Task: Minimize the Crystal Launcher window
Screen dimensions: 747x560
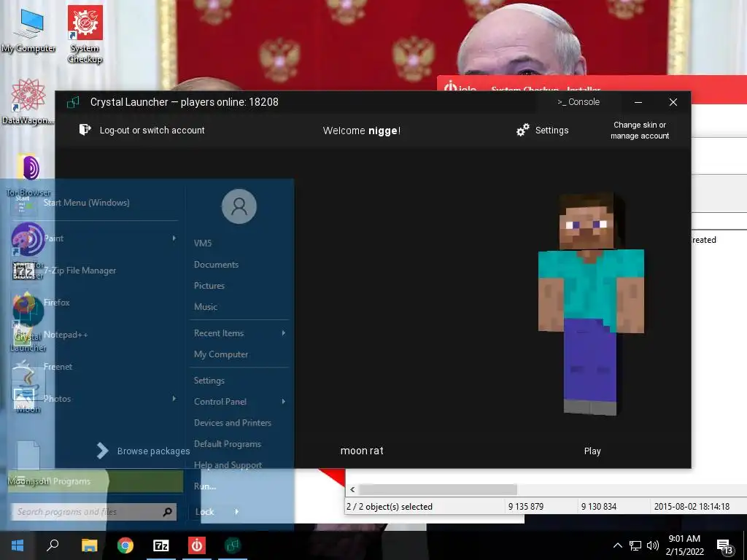Action: tap(638, 102)
